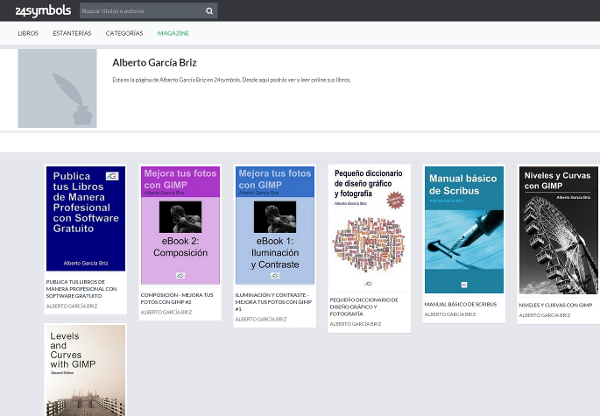Screen dimensions: 600x416
Task: Open cover of Publica tus Libros de Manera Profesional
Action: coord(86,219)
